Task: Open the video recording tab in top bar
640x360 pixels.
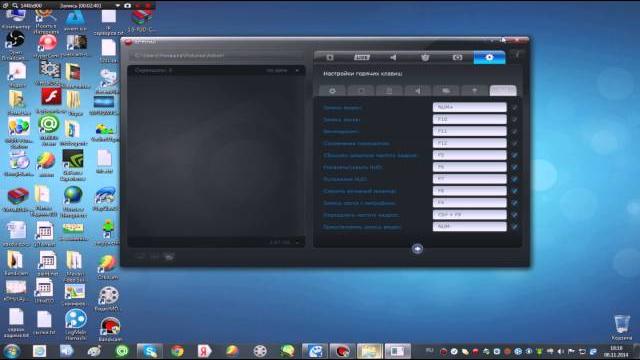Action: tap(330, 58)
